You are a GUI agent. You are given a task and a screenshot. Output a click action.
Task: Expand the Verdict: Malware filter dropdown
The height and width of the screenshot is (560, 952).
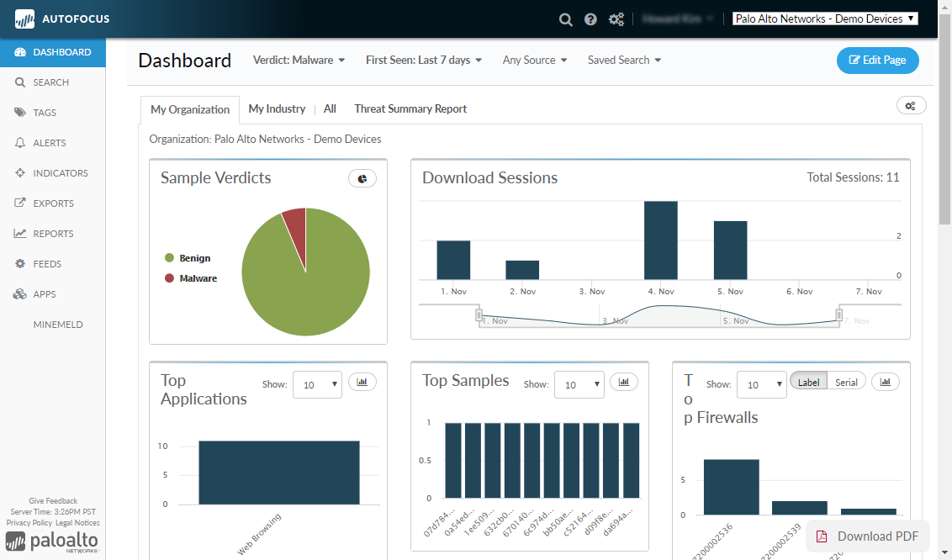click(x=299, y=61)
